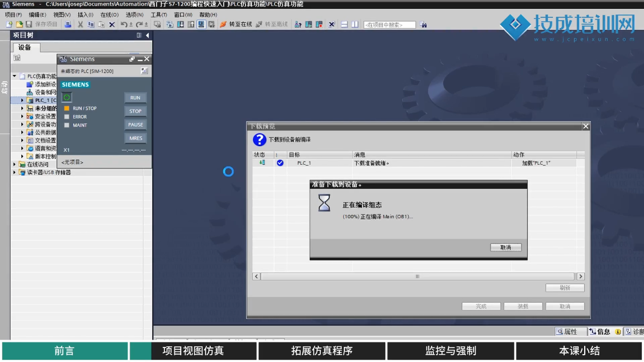This screenshot has height=362, width=644.
Task: Expand the 版本控制 tree node
Action: 22,156
